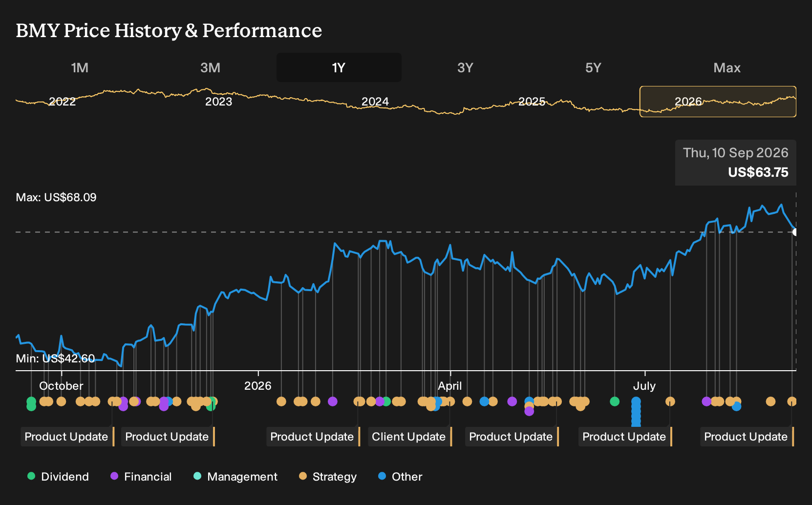
Task: Click the April axis label
Action: pos(449,386)
